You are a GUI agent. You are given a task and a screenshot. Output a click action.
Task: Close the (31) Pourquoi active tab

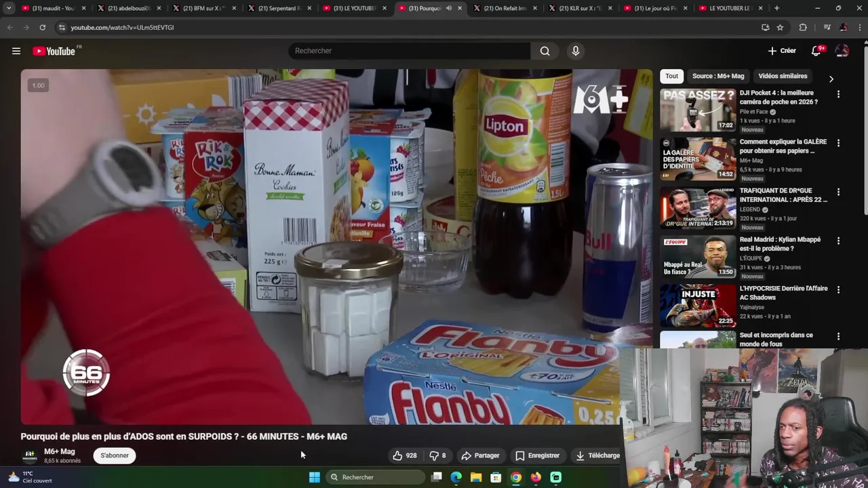pos(460,8)
